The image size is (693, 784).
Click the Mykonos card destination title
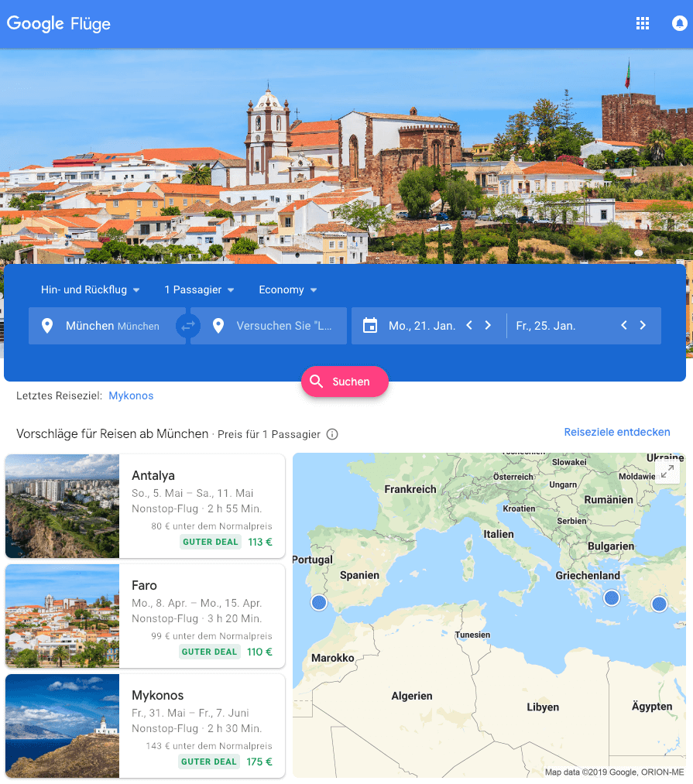pyautogui.click(x=158, y=696)
